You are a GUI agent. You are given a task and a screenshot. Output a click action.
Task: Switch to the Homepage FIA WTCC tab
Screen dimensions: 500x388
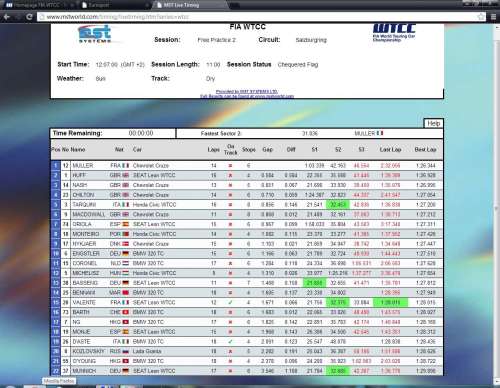tap(37, 5)
